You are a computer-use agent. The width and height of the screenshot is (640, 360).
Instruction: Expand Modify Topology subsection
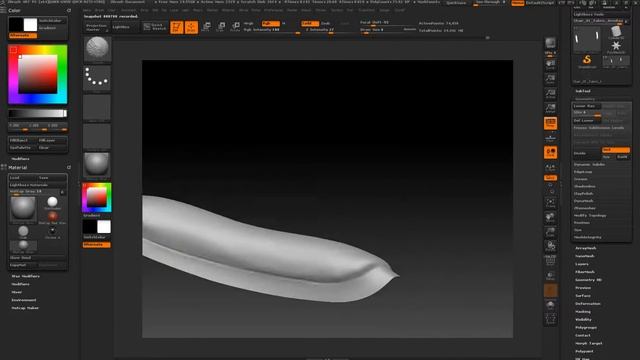tap(590, 216)
